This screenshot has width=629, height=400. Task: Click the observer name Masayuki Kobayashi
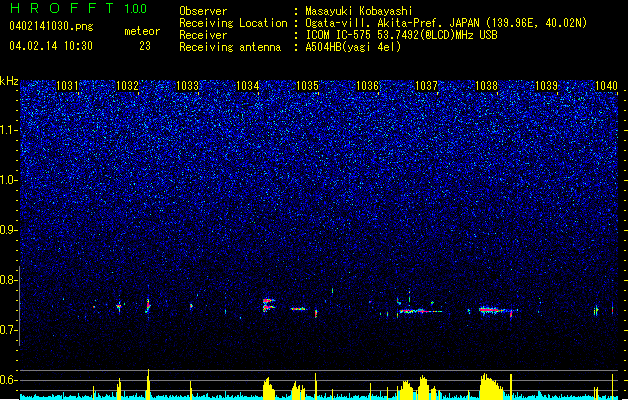click(359, 11)
